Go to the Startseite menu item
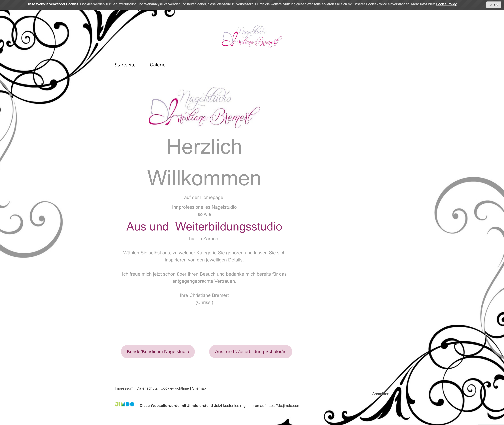The height and width of the screenshot is (425, 504). pos(125,65)
